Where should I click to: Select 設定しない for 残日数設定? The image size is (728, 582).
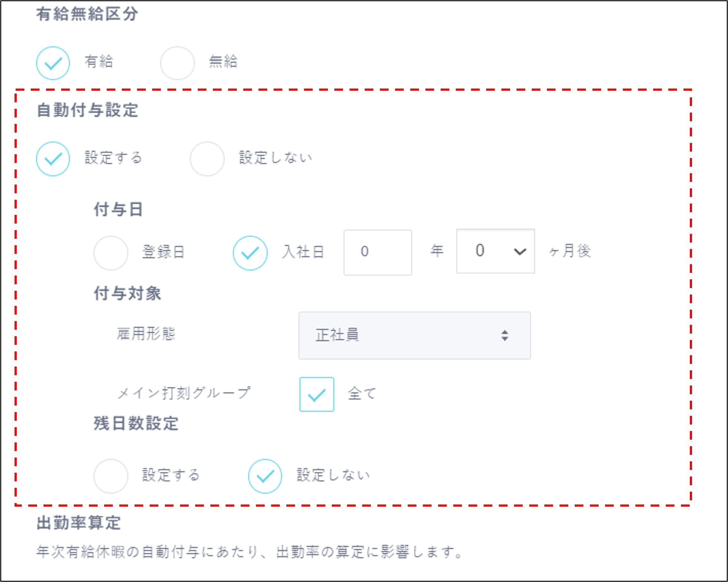click(x=265, y=476)
